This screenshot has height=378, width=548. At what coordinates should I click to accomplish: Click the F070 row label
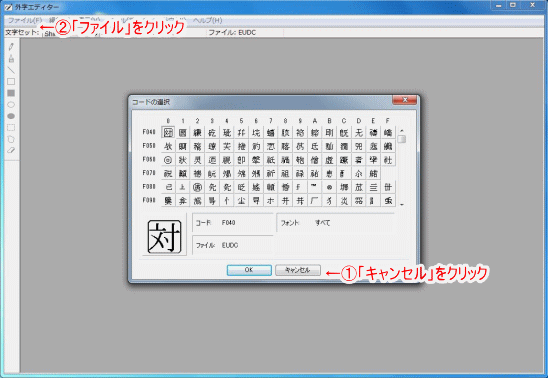point(149,173)
